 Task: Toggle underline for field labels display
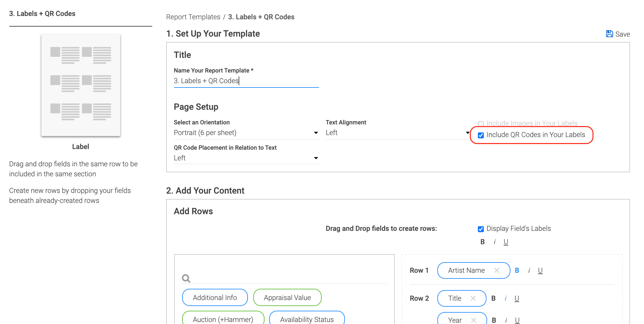[x=506, y=242]
